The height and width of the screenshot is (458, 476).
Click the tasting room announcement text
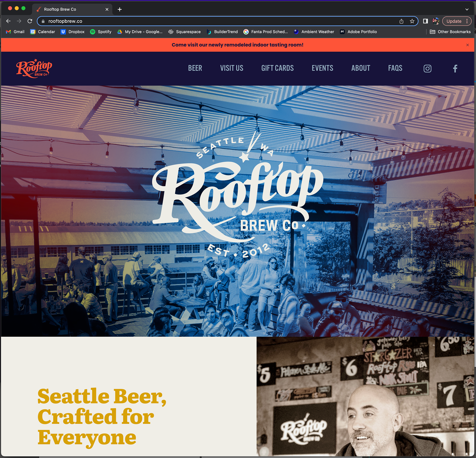[238, 45]
